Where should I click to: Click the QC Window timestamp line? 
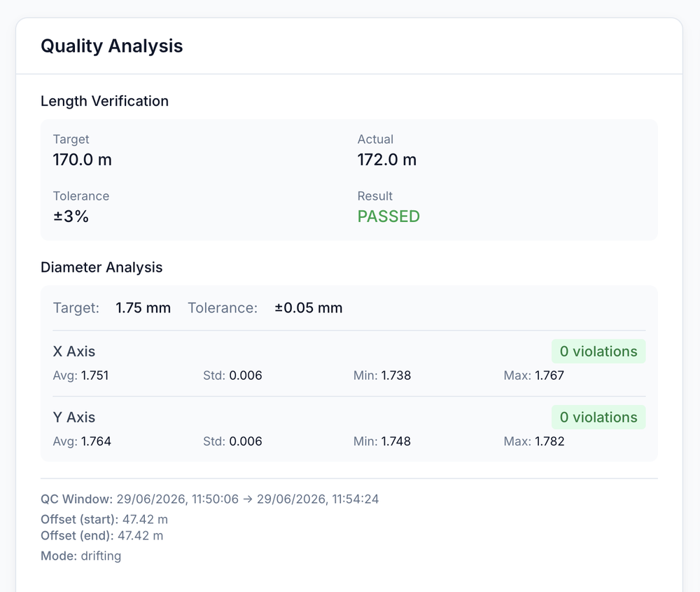pos(210,499)
